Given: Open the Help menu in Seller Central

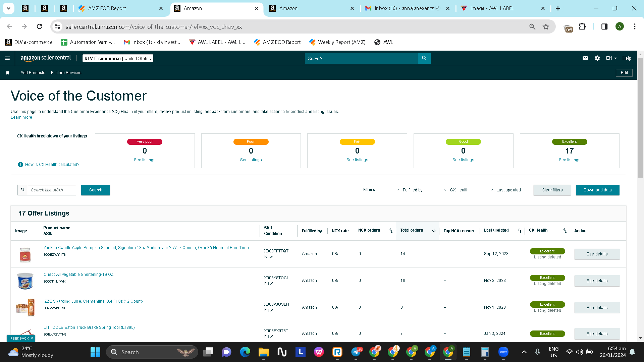Looking at the screenshot, I should 627,58.
